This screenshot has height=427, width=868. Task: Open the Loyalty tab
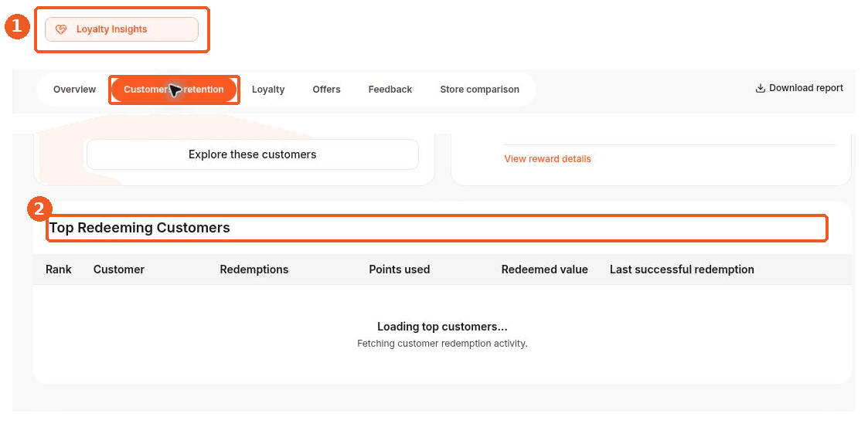point(268,90)
